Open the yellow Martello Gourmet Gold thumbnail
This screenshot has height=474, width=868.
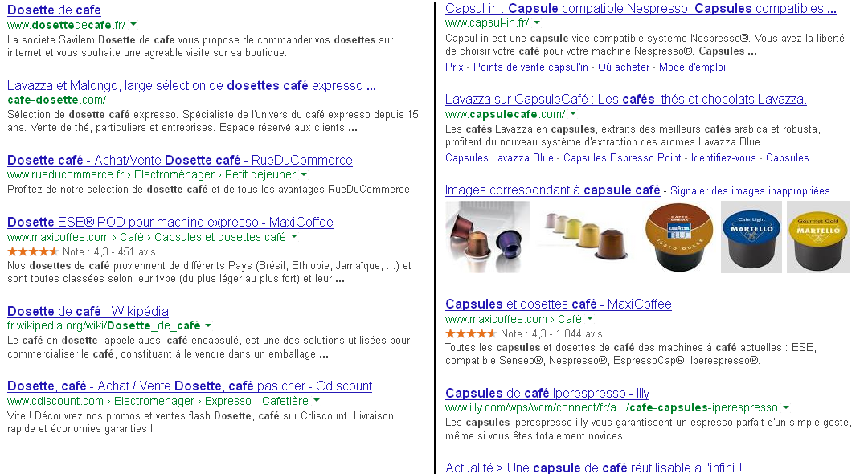coord(818,237)
